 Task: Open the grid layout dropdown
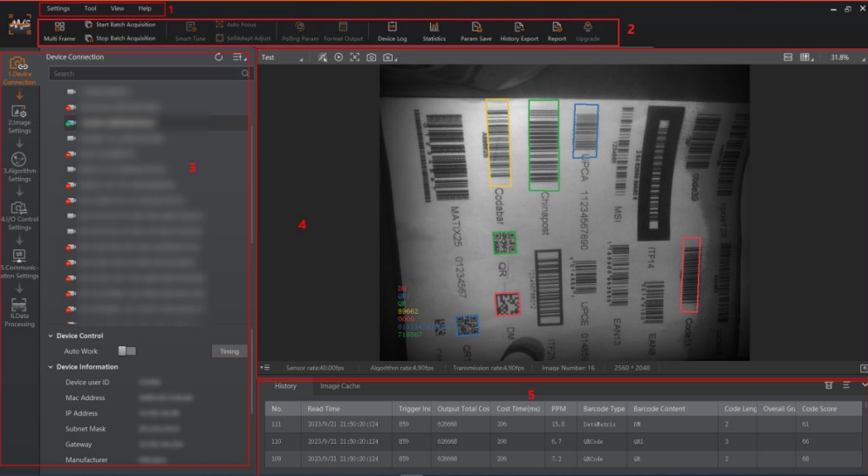pos(807,57)
